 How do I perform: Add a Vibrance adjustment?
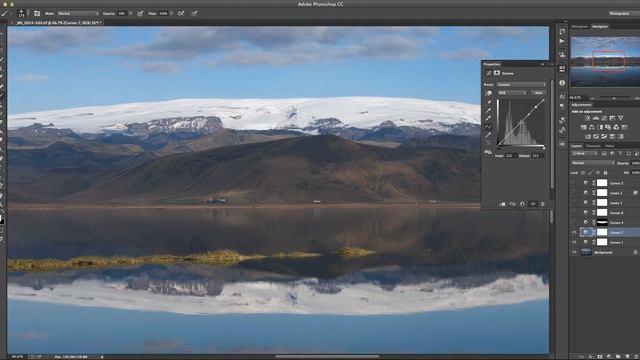(620, 118)
